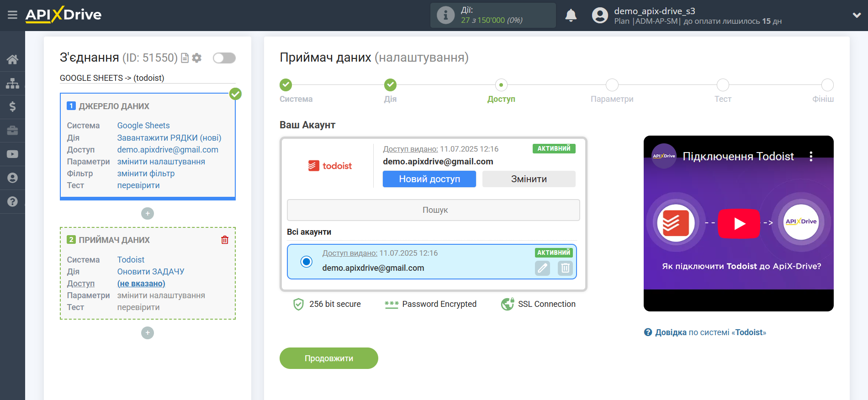
Task: Play the Todoist connection video
Action: click(x=739, y=224)
